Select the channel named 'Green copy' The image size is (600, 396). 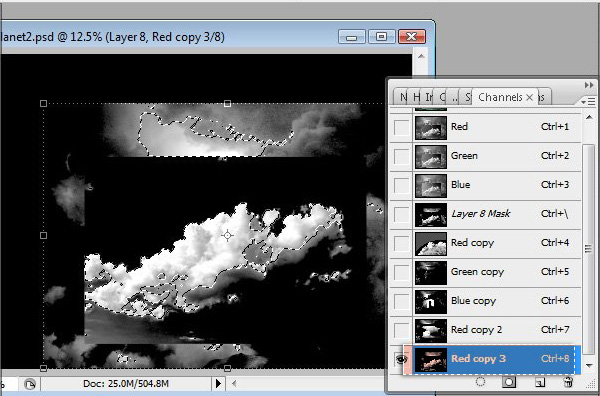coord(477,272)
